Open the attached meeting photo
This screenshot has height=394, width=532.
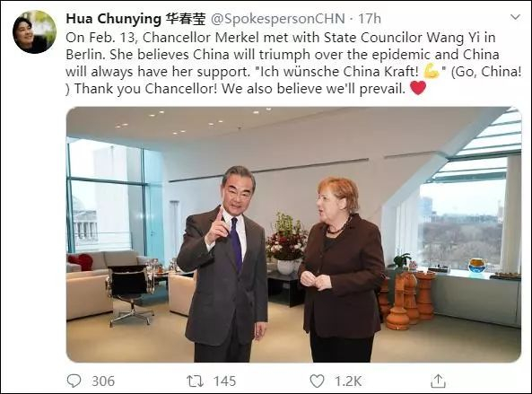point(293,234)
